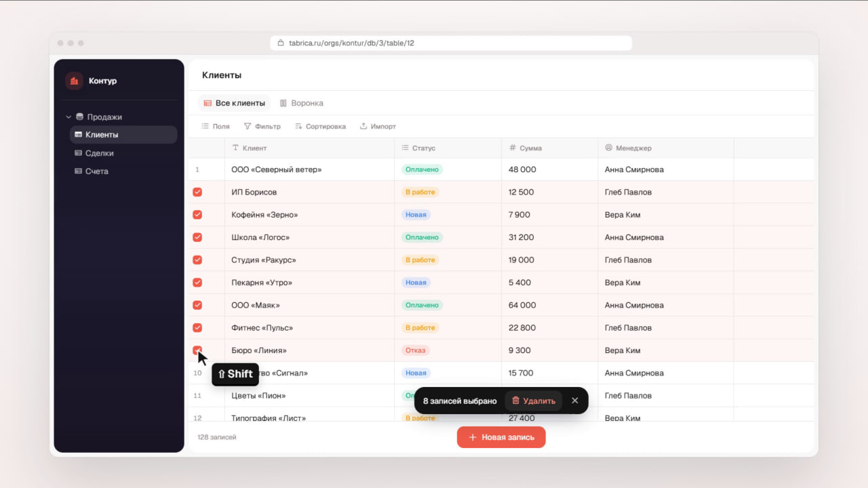This screenshot has height=488, width=868.
Task: Uncheck the Школа «Логос» row checkbox
Action: [197, 237]
